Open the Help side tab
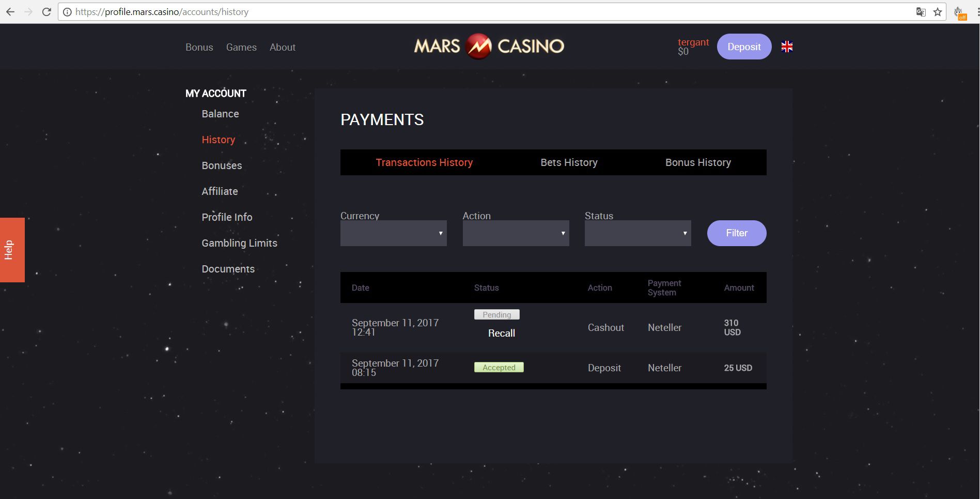 click(12, 250)
